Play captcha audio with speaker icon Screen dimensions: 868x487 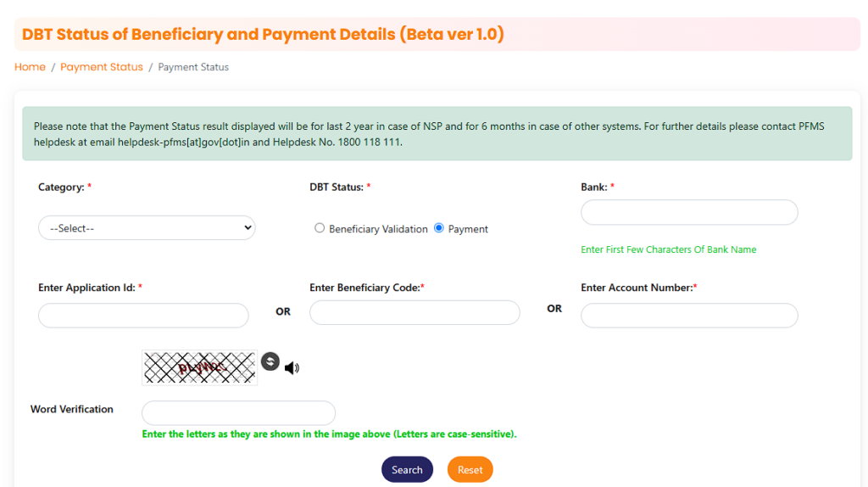point(292,368)
